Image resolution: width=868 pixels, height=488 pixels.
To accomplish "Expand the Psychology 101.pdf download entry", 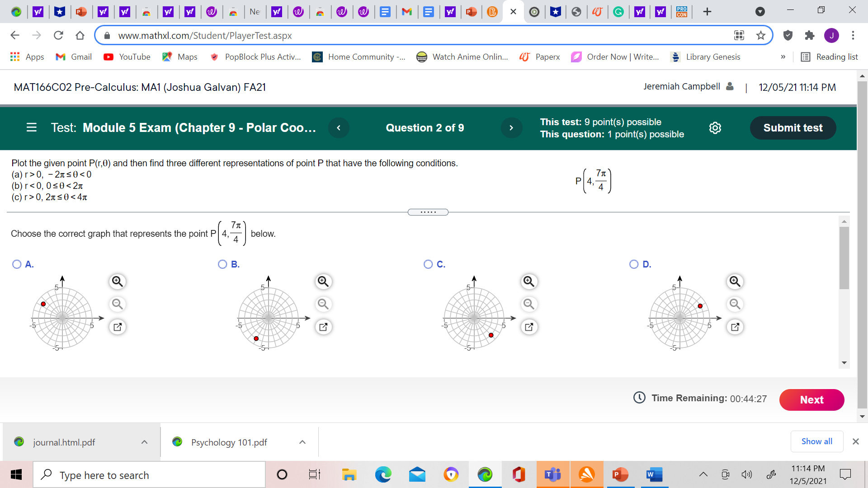I will 302,442.
